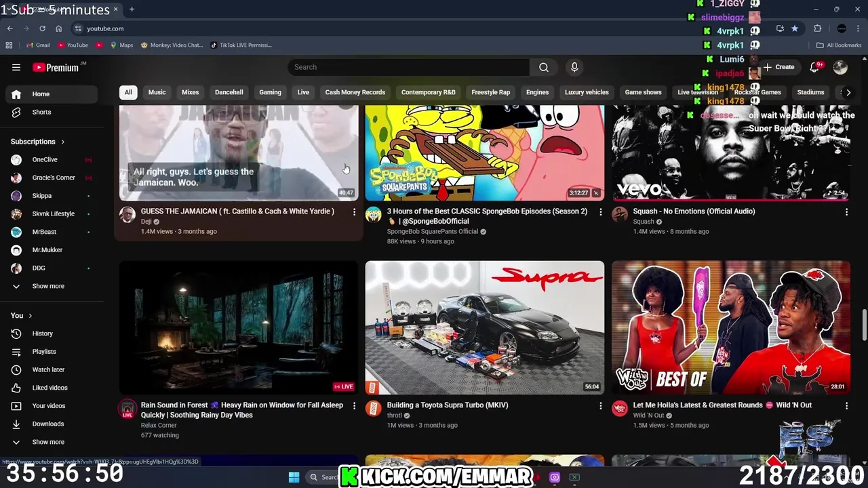Open the MrBeast subscription
This screenshot has height=488, width=868.
pos(52,232)
